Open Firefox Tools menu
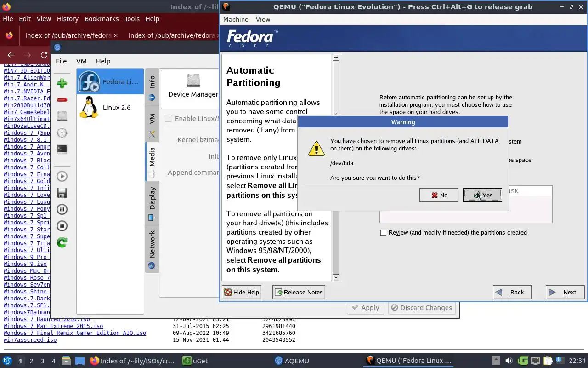Viewport: 588px width, 368px height. pos(132,19)
